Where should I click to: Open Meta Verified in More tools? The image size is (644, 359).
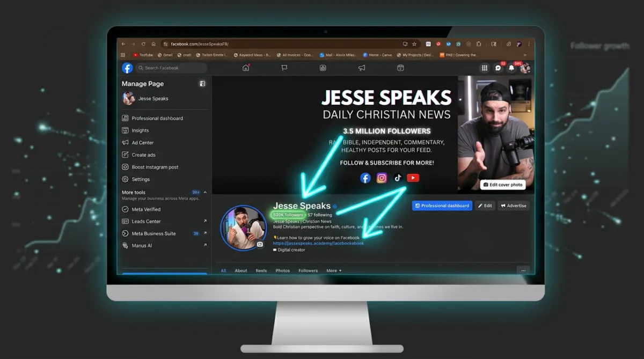pos(164,209)
